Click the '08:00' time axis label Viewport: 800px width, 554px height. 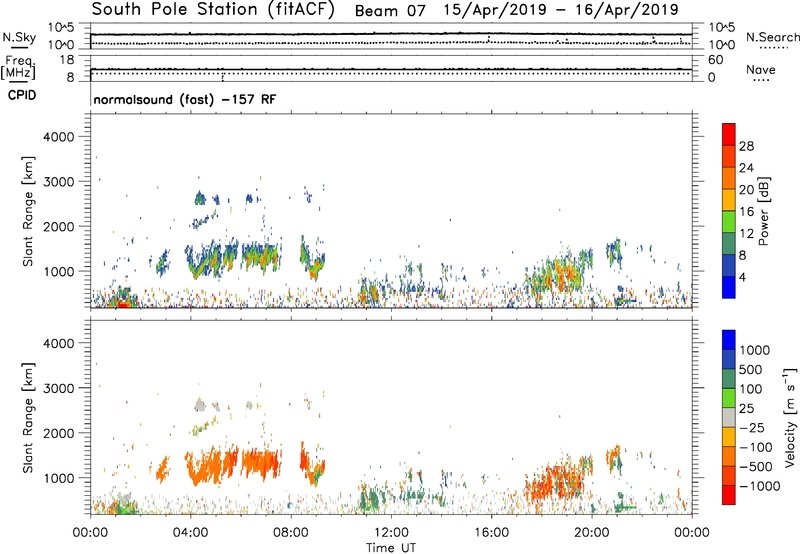coord(291,533)
